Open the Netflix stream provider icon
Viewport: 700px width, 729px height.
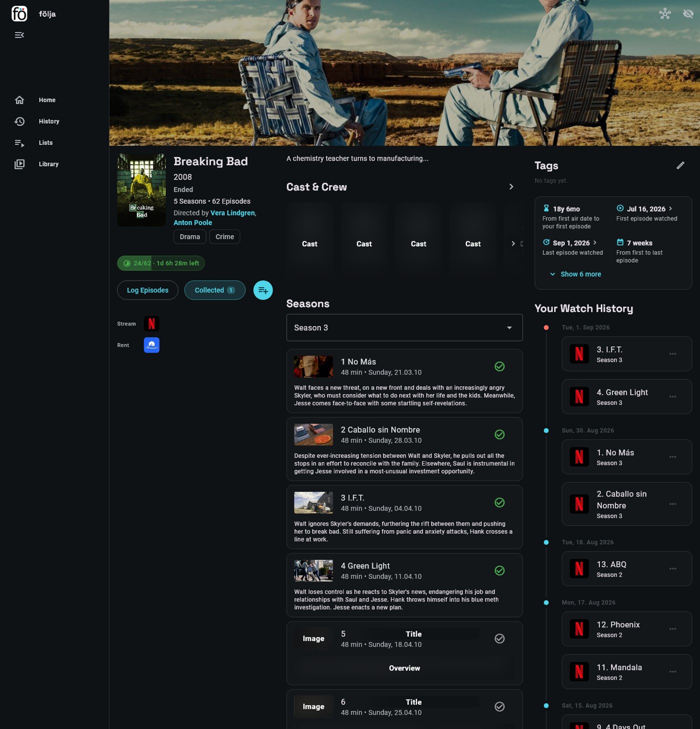(151, 324)
